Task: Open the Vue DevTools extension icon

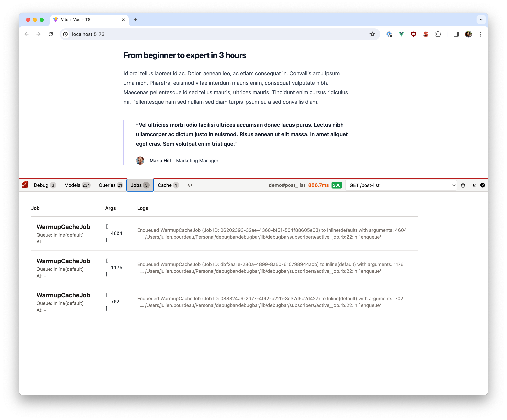Action: (x=401, y=34)
